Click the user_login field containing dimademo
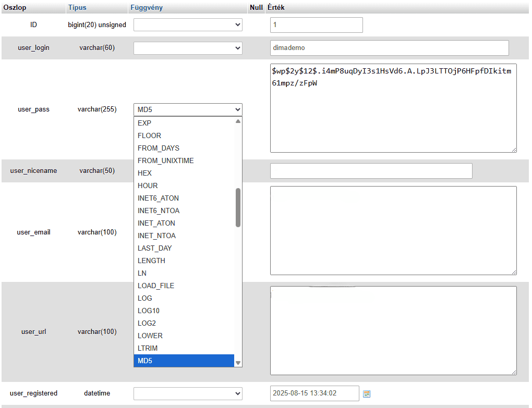Screen dimensions: 532x408 point(389,48)
